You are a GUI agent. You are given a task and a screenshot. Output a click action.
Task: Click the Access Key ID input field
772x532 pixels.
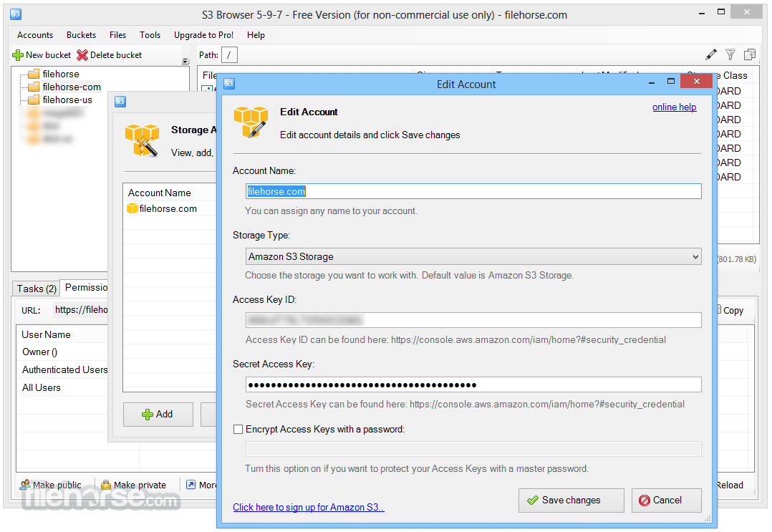[473, 320]
